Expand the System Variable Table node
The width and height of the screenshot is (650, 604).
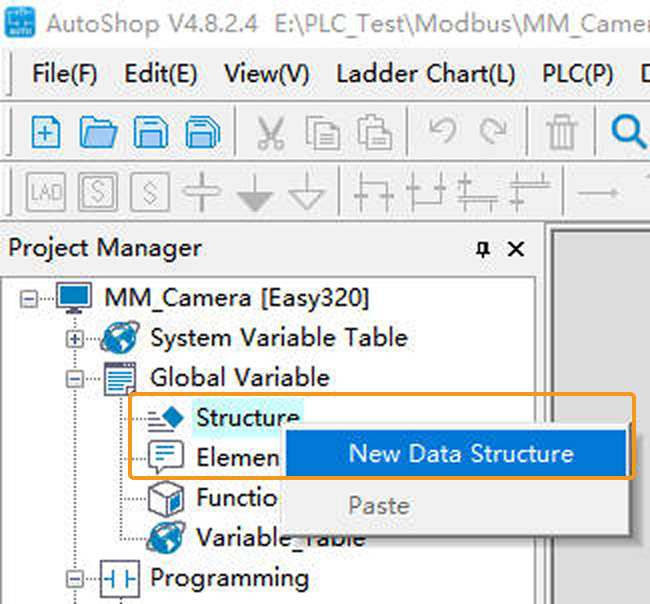[75, 338]
